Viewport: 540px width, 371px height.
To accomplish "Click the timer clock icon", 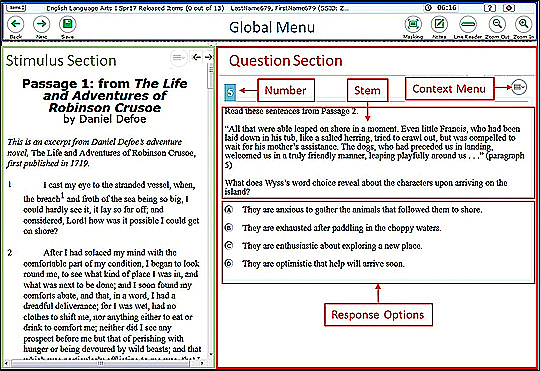I will click(428, 8).
